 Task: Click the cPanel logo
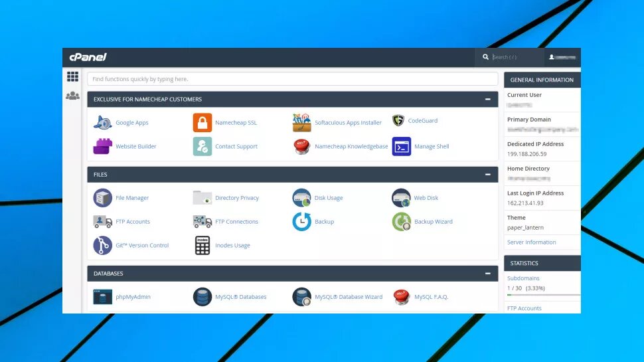(88, 57)
